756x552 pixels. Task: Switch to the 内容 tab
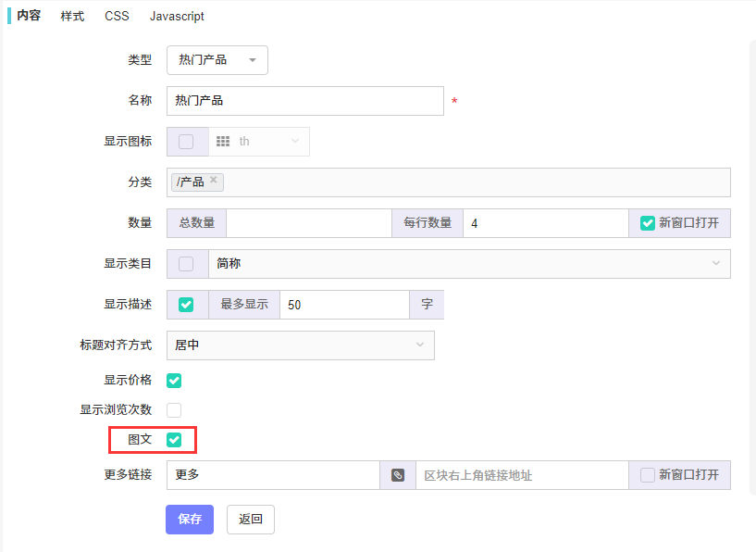(x=29, y=16)
